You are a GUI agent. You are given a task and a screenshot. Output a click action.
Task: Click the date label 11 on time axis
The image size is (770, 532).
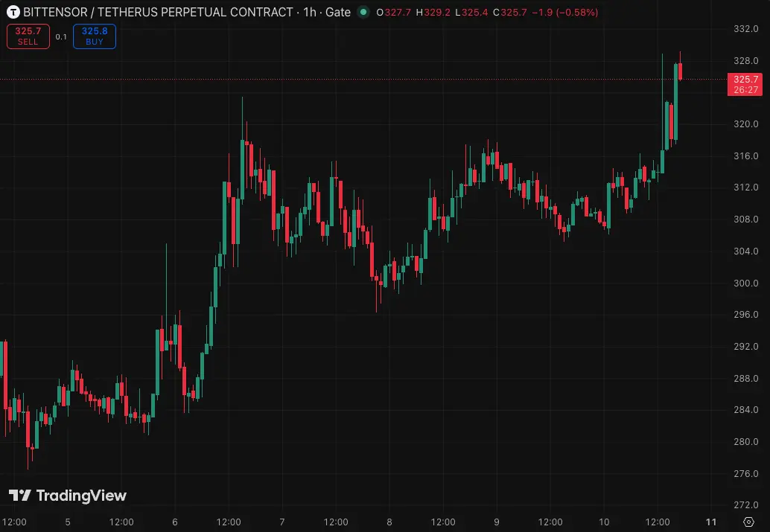[711, 522]
